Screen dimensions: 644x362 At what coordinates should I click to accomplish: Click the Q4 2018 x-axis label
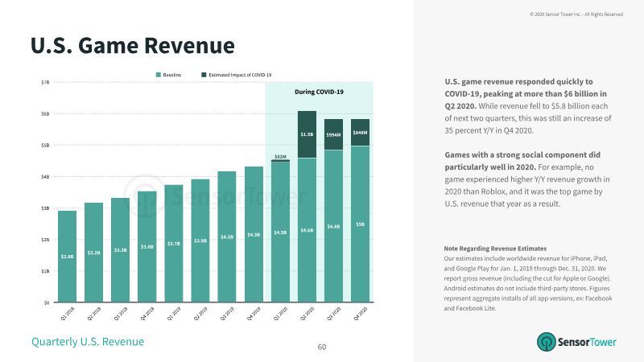pyautogui.click(x=147, y=314)
